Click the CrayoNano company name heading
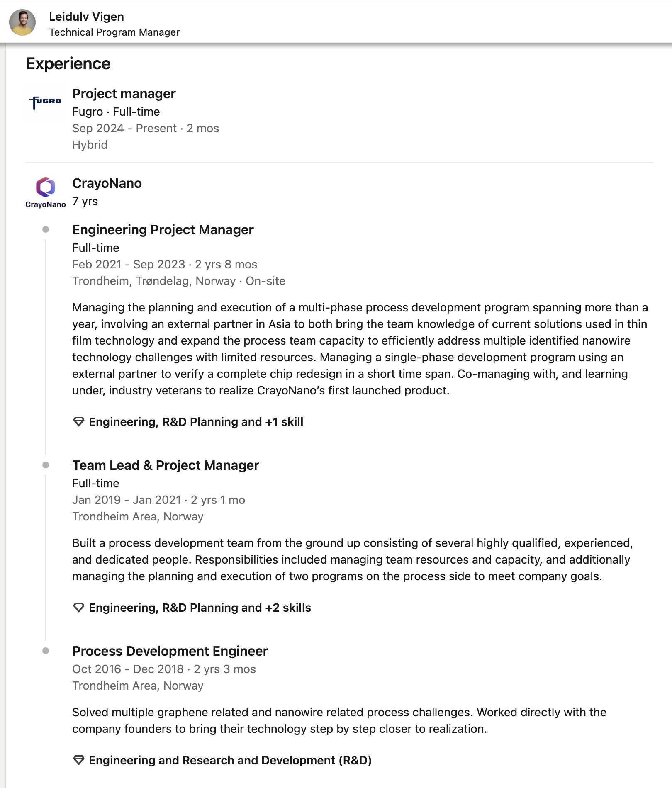Image resolution: width=672 pixels, height=788 pixels. coord(107,183)
